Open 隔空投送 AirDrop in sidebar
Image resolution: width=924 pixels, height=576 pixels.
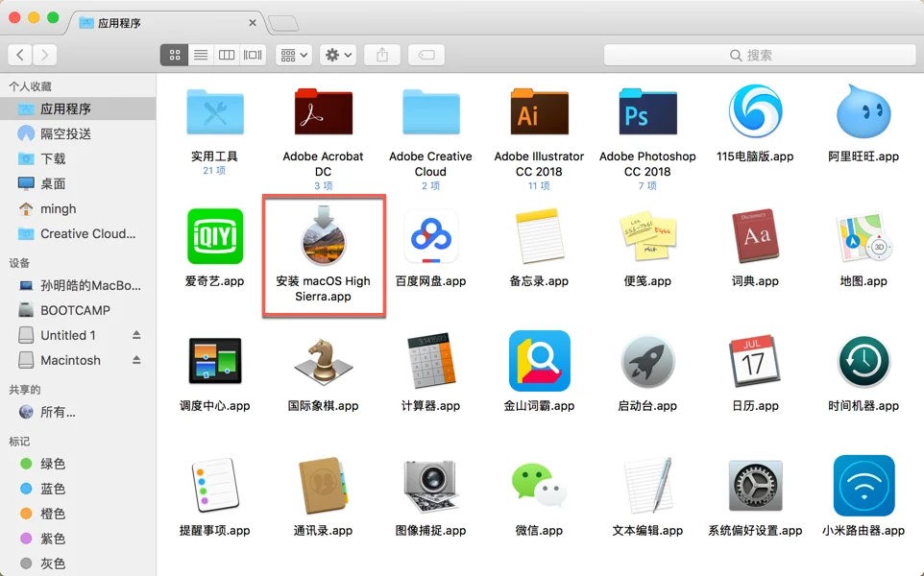(78, 133)
